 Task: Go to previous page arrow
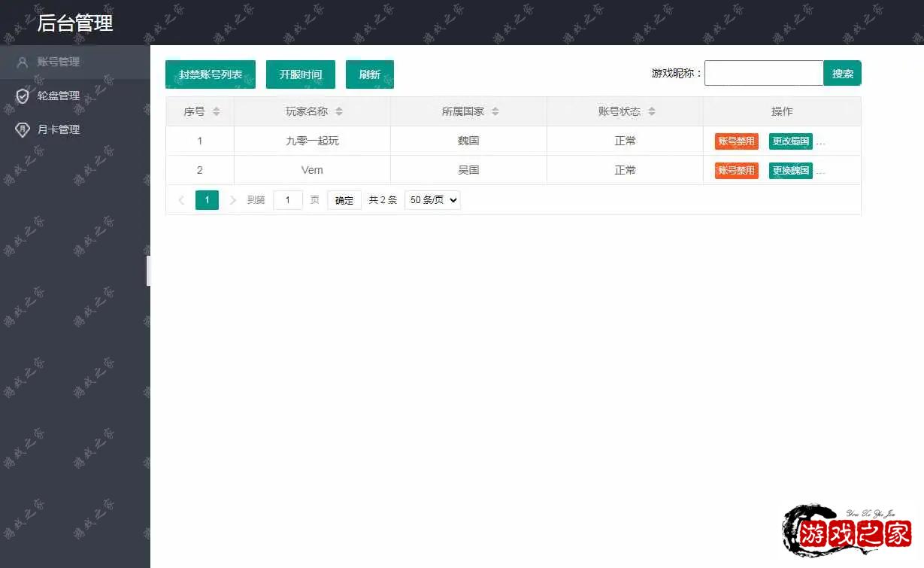[x=181, y=200]
